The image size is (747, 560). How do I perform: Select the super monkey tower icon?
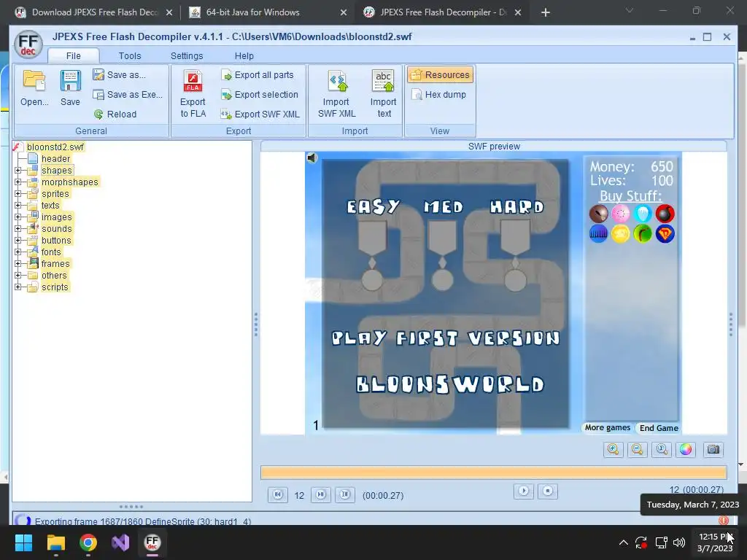[x=665, y=234]
